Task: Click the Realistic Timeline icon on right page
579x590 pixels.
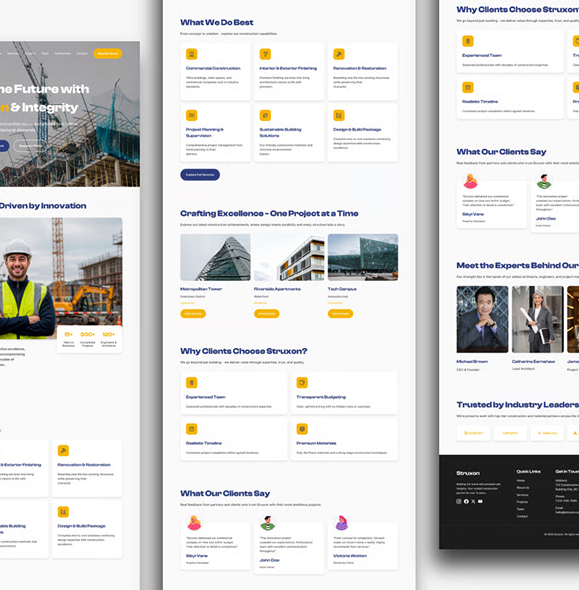Action: pos(468,87)
